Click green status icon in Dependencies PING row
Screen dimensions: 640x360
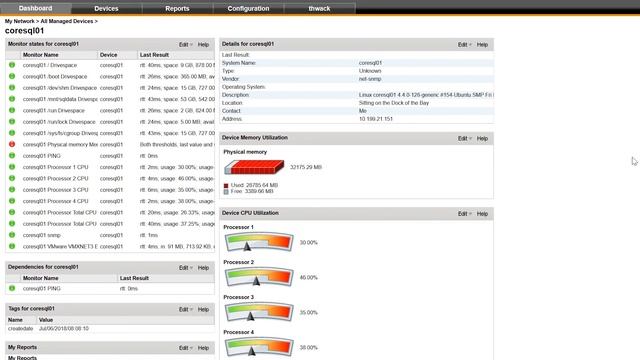coord(12,288)
